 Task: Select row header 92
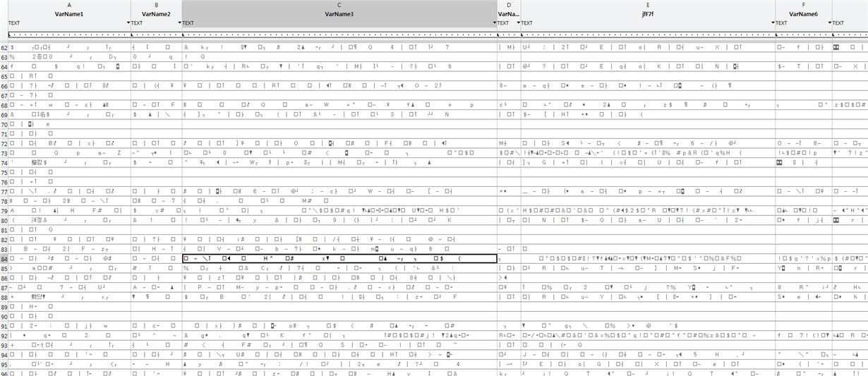click(x=4, y=336)
